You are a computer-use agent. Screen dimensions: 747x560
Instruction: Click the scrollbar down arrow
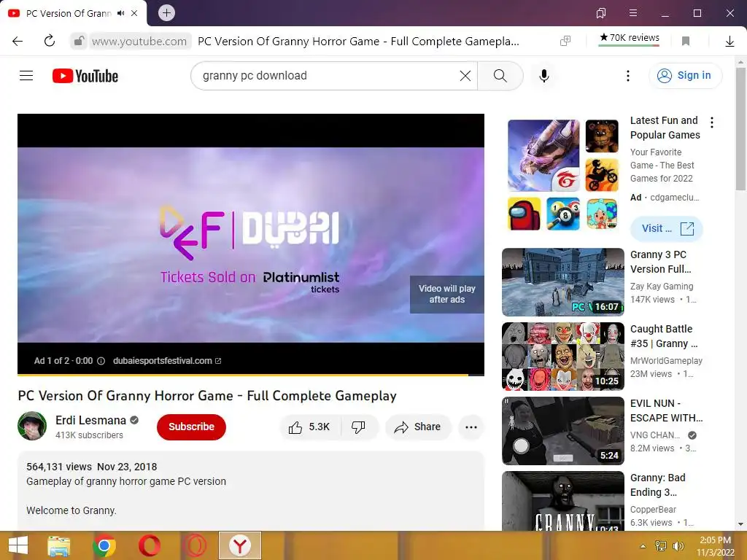[x=740, y=524]
